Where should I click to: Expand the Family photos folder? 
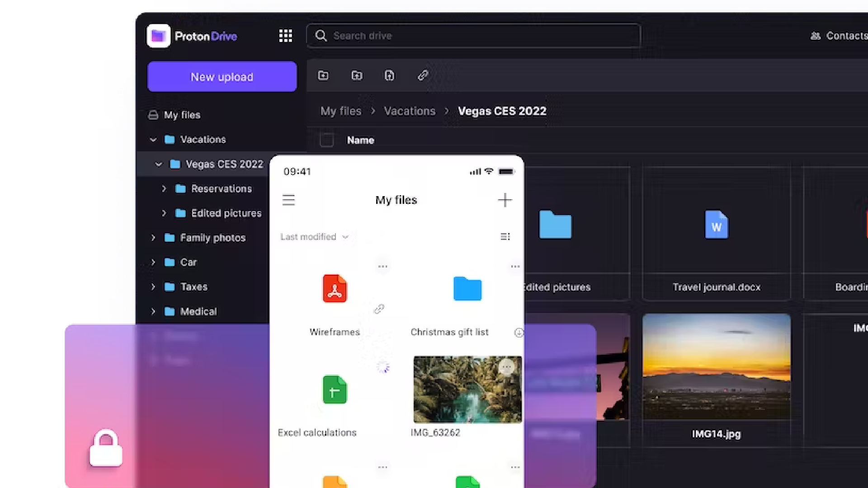pos(153,238)
